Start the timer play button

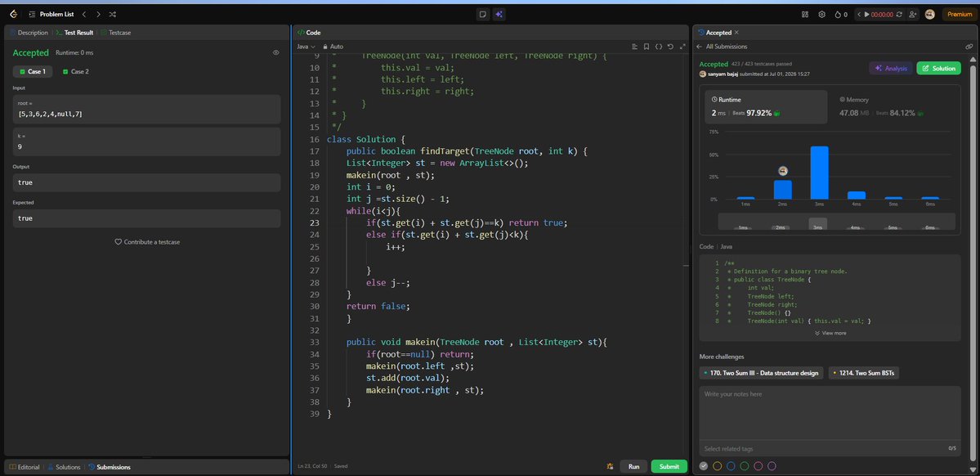tap(867, 14)
